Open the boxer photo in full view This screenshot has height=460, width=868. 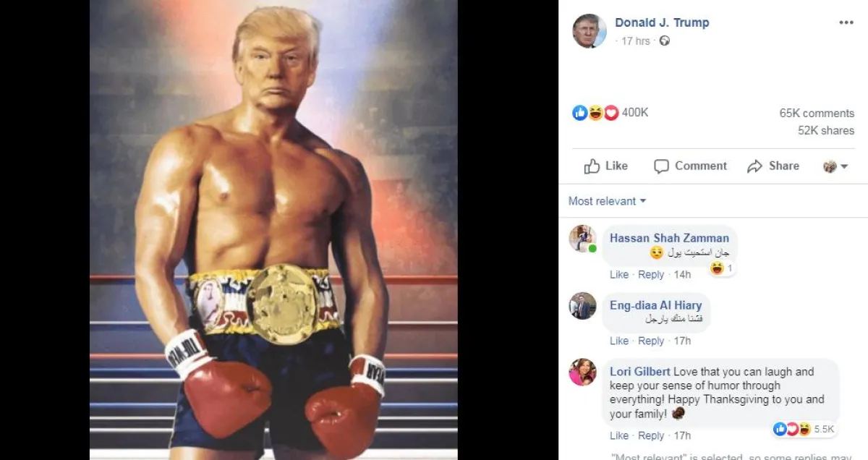273,230
